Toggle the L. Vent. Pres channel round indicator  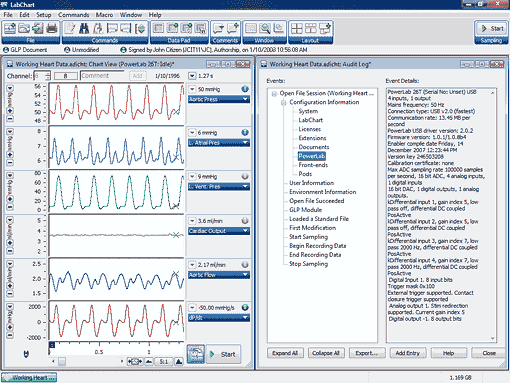point(245,176)
